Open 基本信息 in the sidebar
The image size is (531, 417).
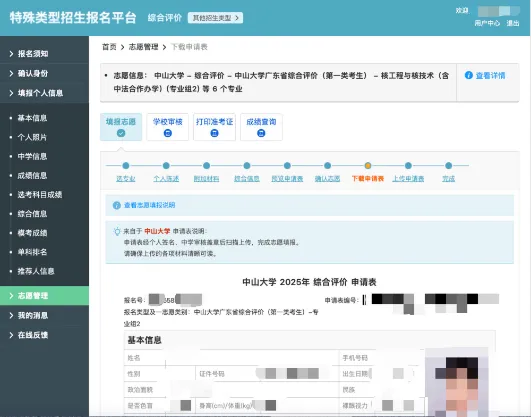pyautogui.click(x=32, y=118)
